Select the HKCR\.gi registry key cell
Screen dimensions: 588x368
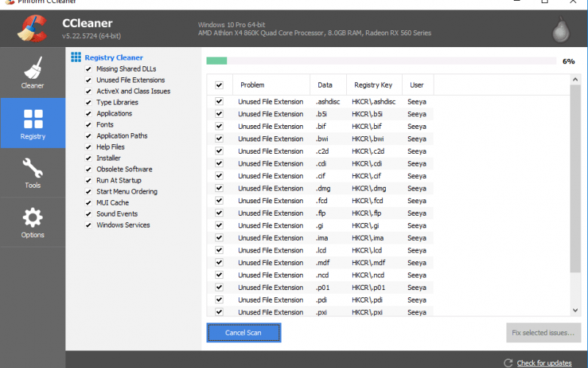tap(365, 225)
